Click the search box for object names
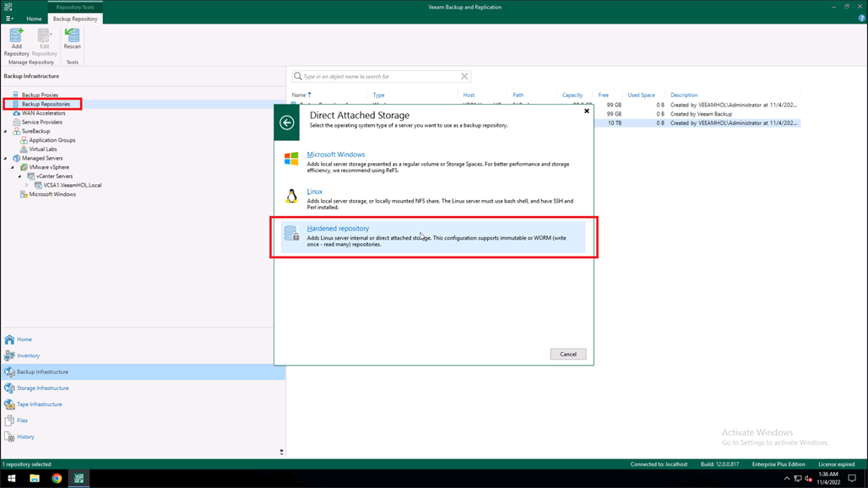The width and height of the screenshot is (868, 488). point(380,76)
